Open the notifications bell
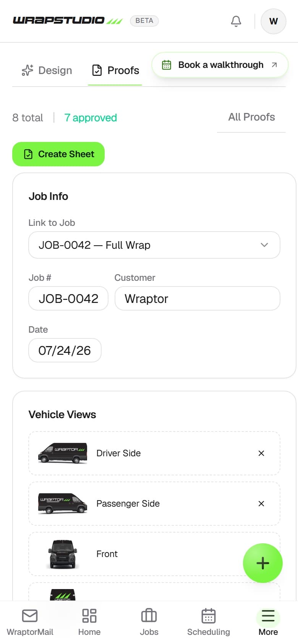This screenshot has height=644, width=298. coord(236,21)
